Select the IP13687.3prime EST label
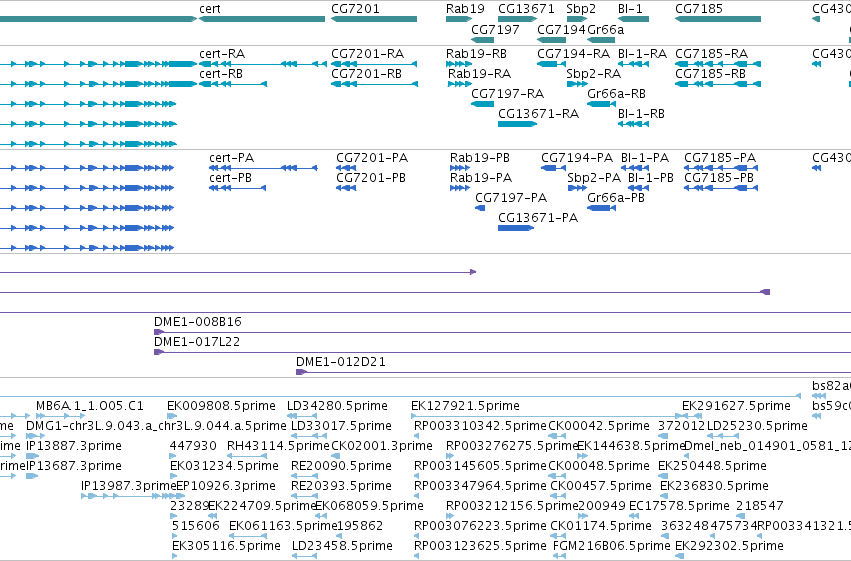 click(74, 466)
